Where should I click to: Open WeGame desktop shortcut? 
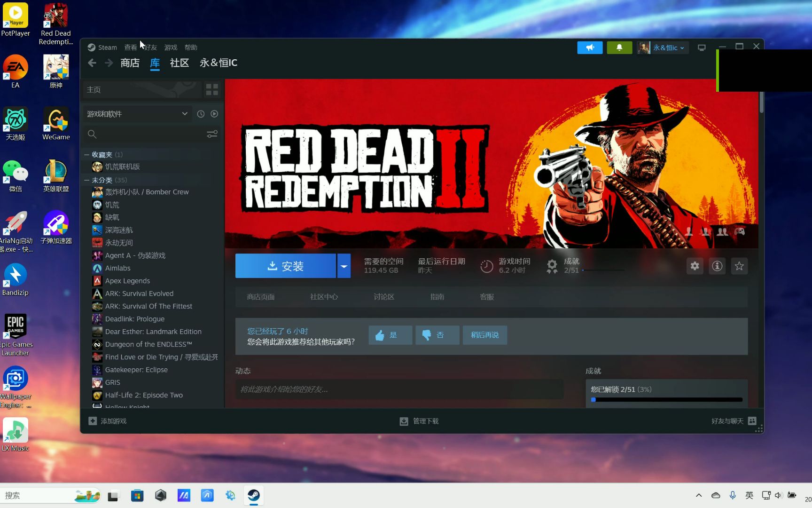56,124
